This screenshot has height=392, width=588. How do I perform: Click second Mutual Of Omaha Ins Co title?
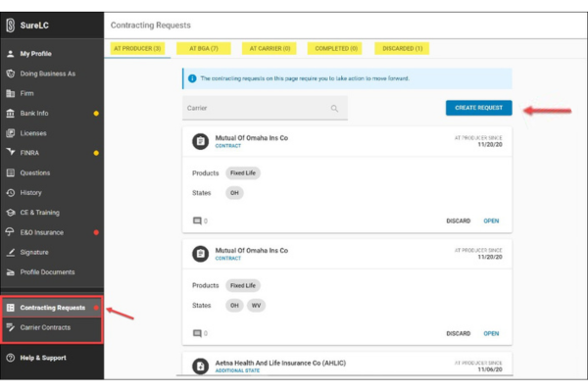pyautogui.click(x=252, y=250)
